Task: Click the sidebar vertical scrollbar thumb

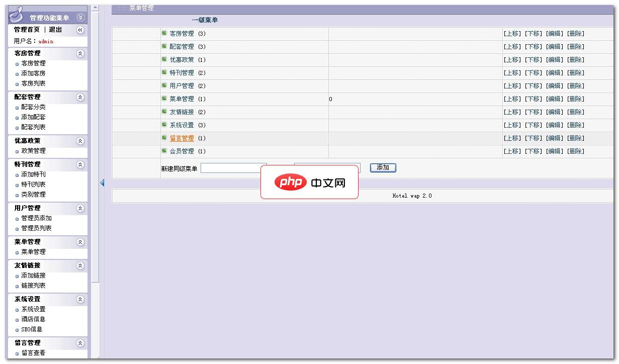Action: tap(96, 147)
